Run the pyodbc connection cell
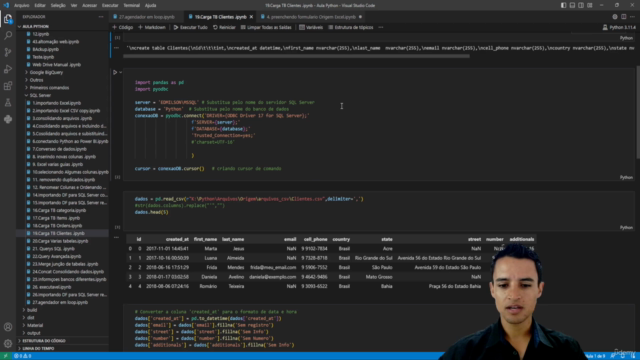The image size is (640, 360). (115, 72)
